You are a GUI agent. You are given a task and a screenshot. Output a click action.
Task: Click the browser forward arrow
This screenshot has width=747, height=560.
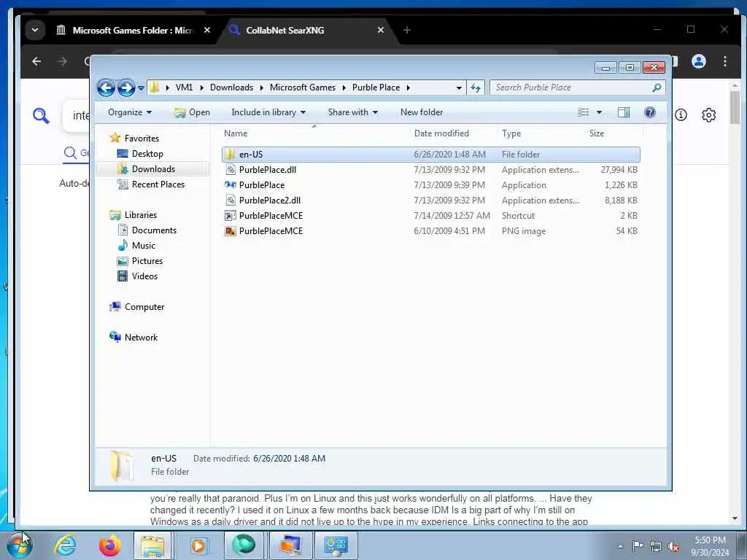pyautogui.click(x=63, y=61)
